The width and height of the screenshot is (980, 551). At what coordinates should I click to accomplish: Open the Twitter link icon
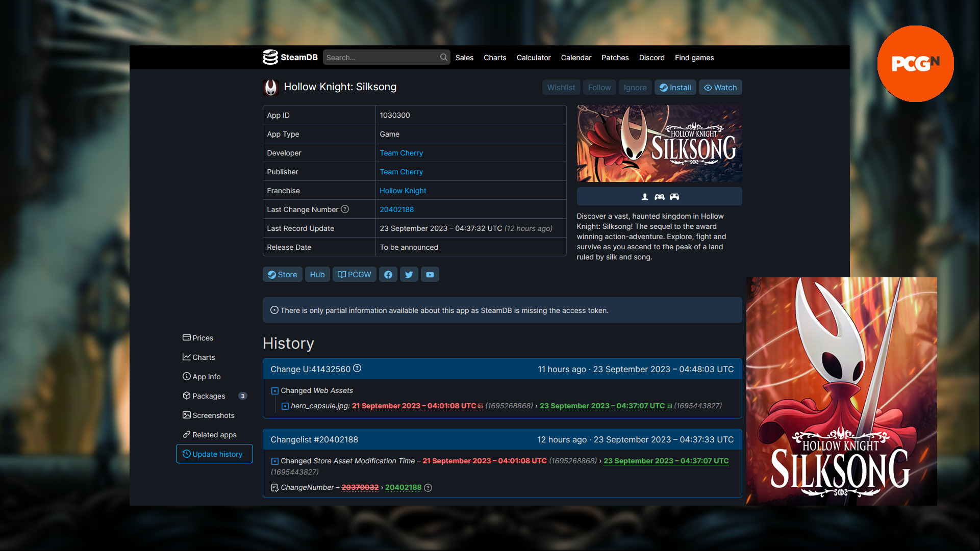point(409,274)
